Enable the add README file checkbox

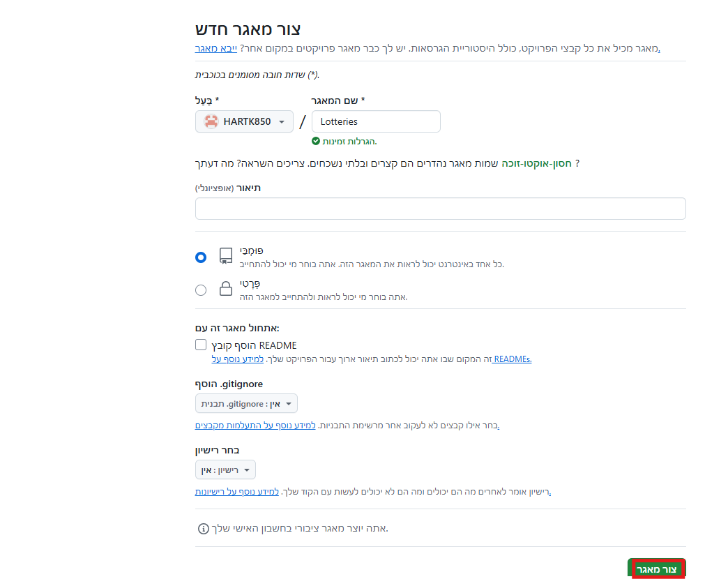pos(201,345)
